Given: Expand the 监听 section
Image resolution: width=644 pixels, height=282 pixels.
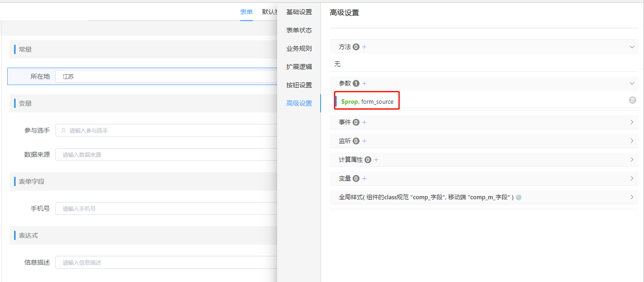Looking at the screenshot, I should (x=632, y=141).
